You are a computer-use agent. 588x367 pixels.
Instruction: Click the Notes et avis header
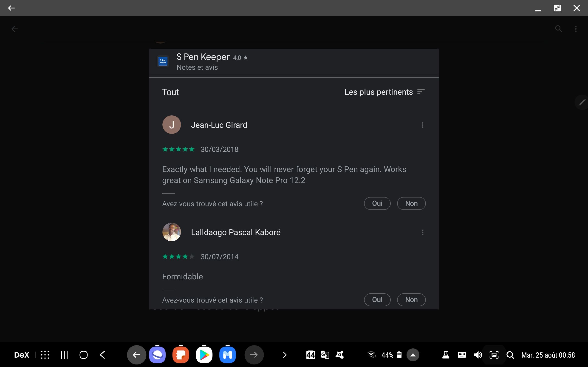click(x=197, y=67)
